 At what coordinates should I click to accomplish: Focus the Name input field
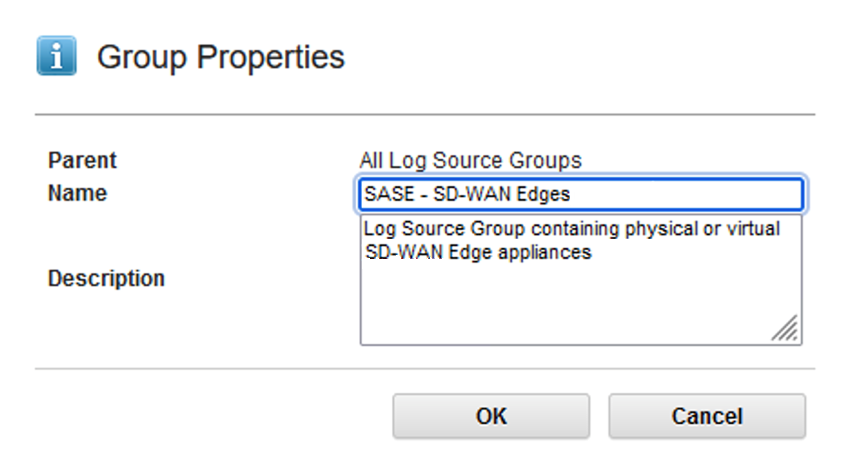tap(580, 195)
